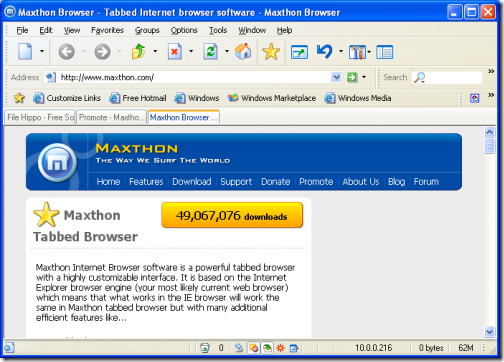Open the Blog navigation link
This screenshot has width=504, height=362.
coord(396,182)
